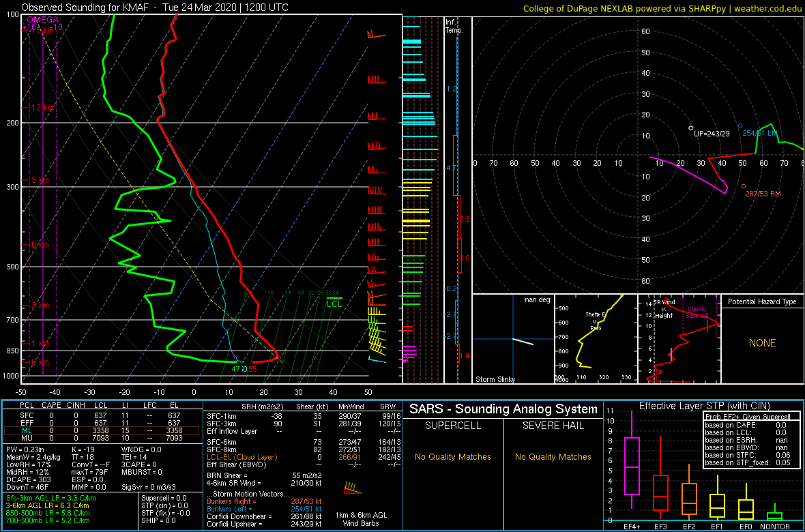
Task: Click the Inf. Temp. column heading
Action: tap(454, 27)
